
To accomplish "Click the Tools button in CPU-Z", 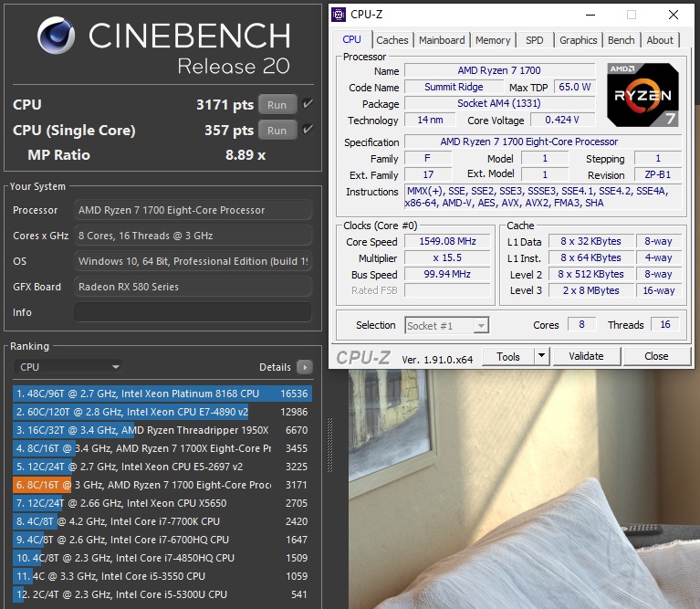I will pyautogui.click(x=508, y=357).
